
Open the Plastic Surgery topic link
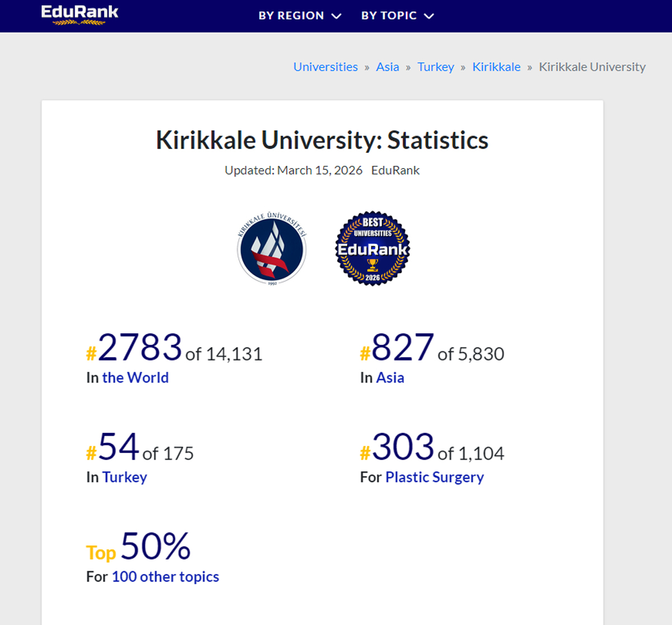pyautogui.click(x=435, y=477)
